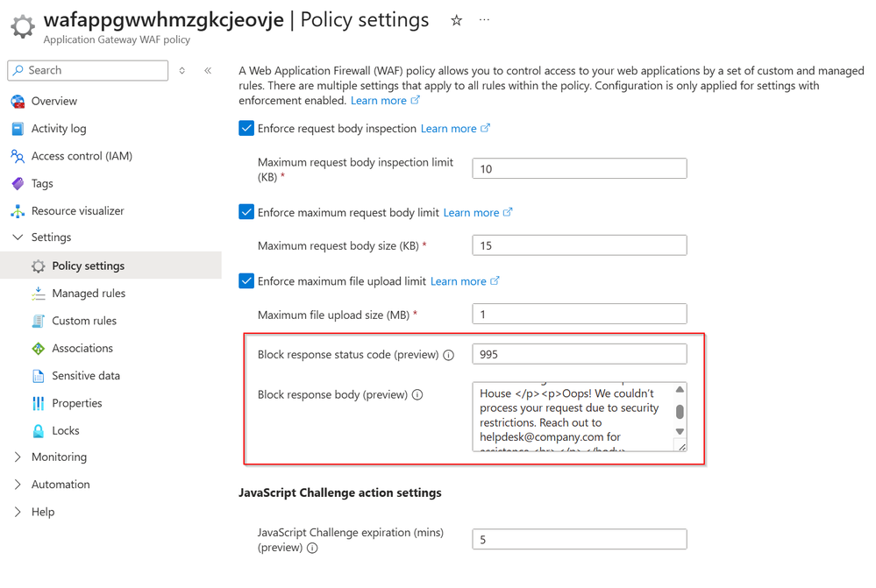Screen dimensions: 876x588
Task: Select Managed rules in the menu
Action: (89, 293)
